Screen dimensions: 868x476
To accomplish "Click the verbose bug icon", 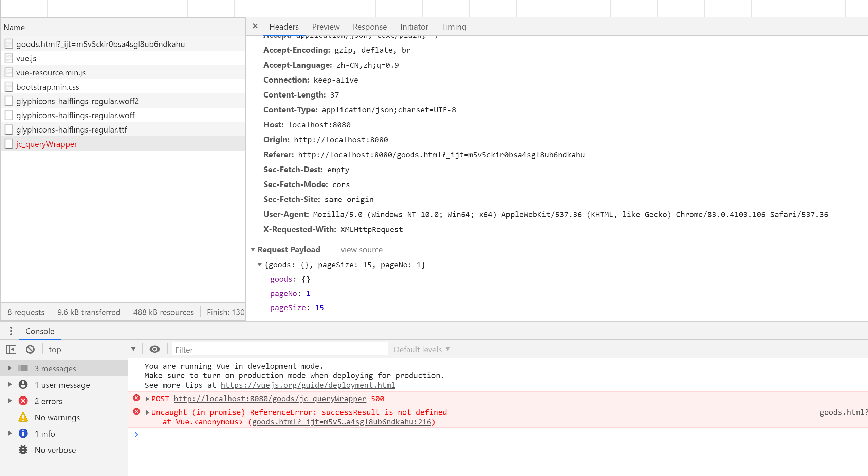I will 23,449.
